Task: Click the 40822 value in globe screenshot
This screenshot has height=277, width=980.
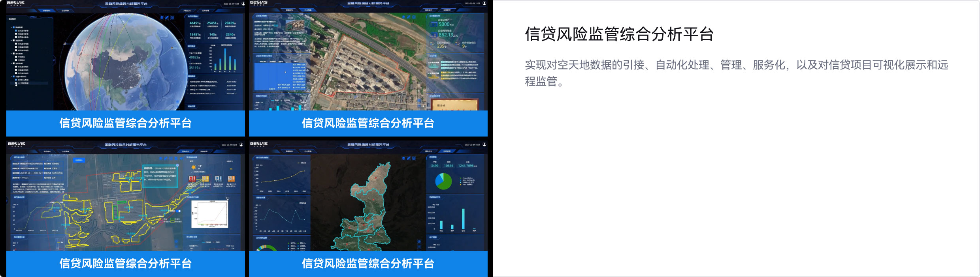Action: pos(194,58)
